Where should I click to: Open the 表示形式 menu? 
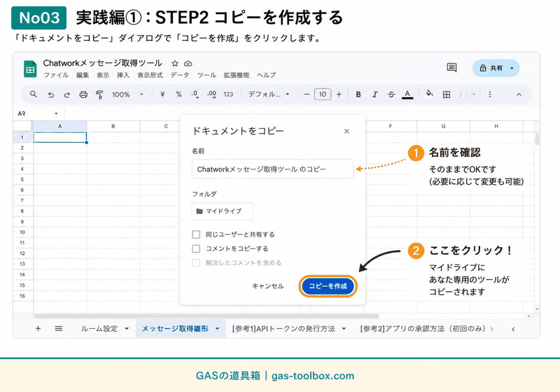pos(150,76)
